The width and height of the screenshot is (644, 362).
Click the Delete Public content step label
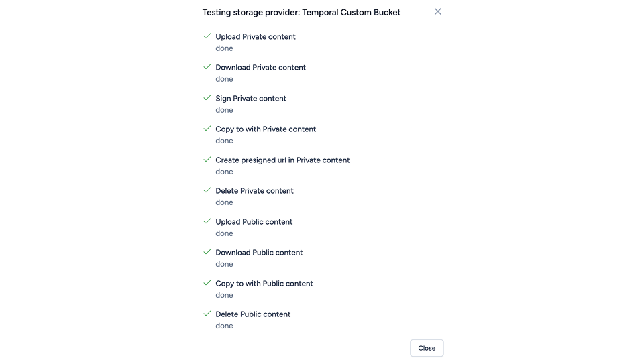pos(253,314)
